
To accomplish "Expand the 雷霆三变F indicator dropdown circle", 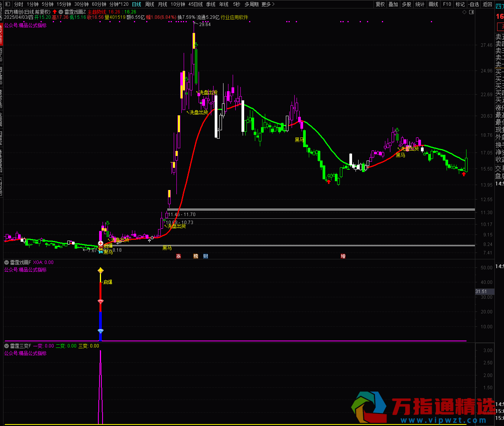I will coord(7,346).
